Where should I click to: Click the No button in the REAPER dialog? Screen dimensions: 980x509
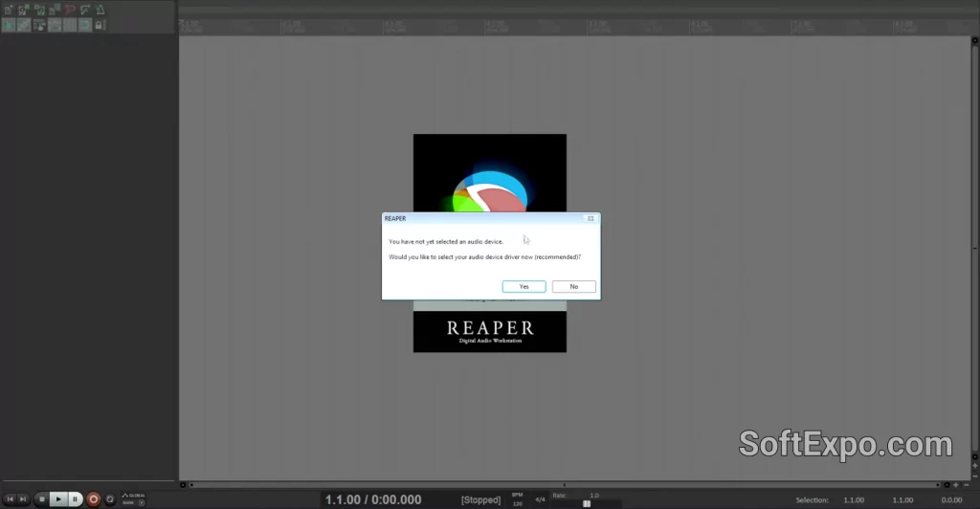point(574,287)
